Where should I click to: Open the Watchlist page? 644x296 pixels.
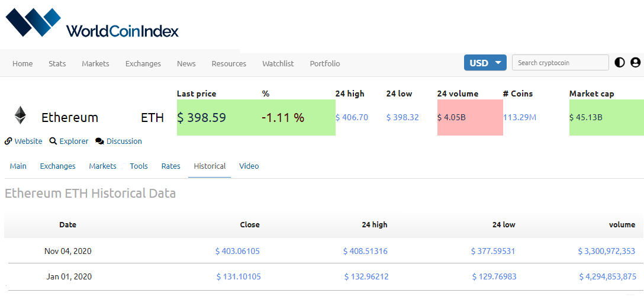pos(278,63)
